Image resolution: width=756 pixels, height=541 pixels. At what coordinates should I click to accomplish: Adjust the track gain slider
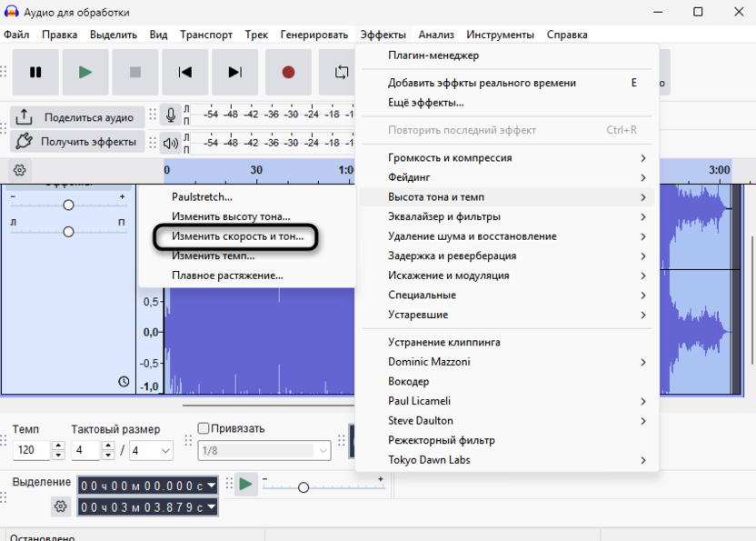pos(68,205)
